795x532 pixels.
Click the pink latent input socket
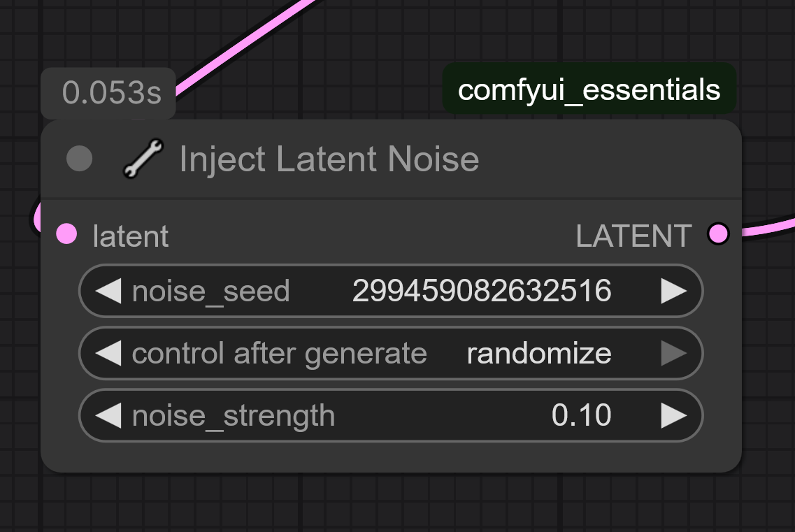click(66, 233)
